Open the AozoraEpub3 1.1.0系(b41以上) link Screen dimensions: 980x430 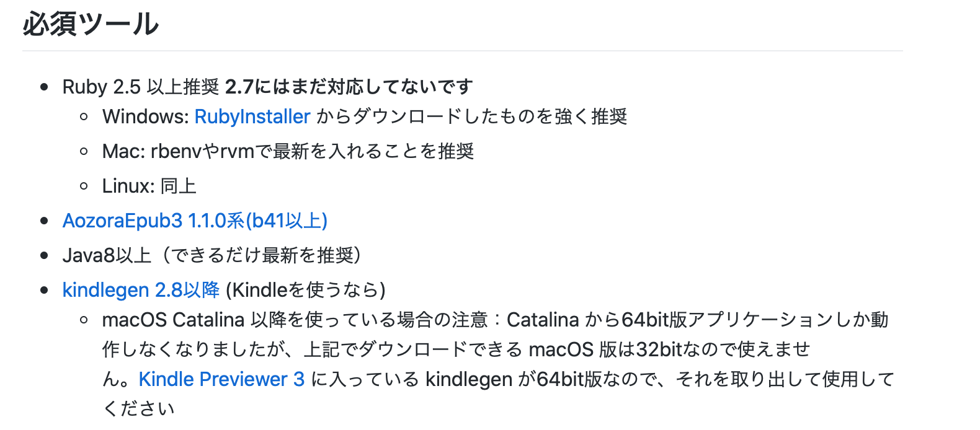(195, 221)
